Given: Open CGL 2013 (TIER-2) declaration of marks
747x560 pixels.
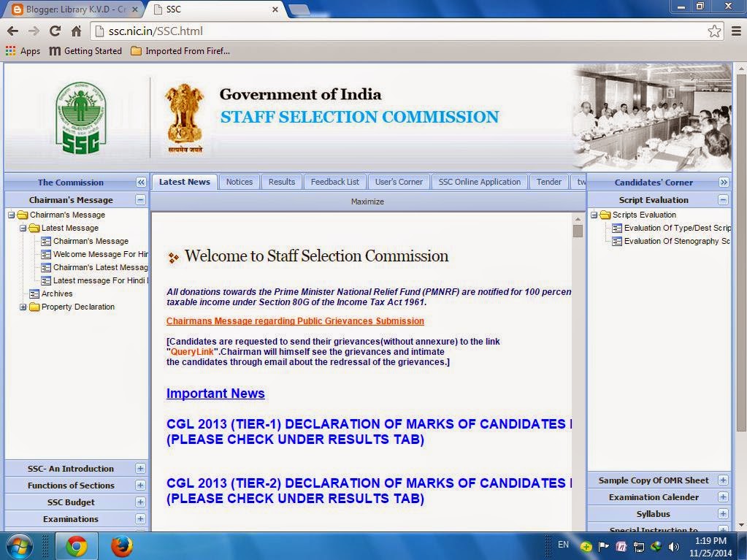Looking at the screenshot, I should 369,491.
